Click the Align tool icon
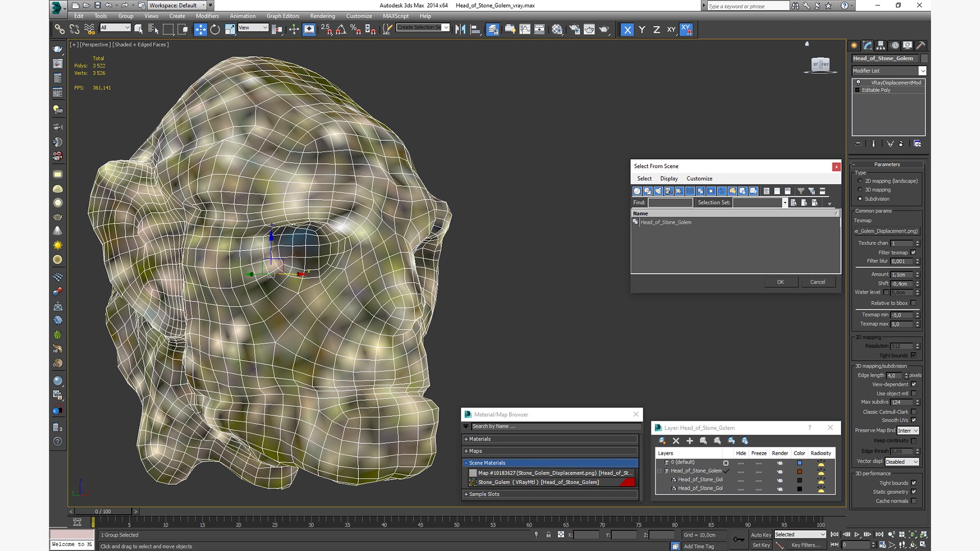980x551 pixels. coord(475,30)
